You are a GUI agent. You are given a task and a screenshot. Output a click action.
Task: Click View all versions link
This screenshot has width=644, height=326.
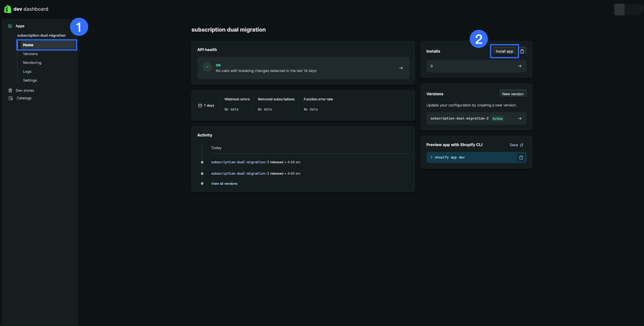point(224,184)
